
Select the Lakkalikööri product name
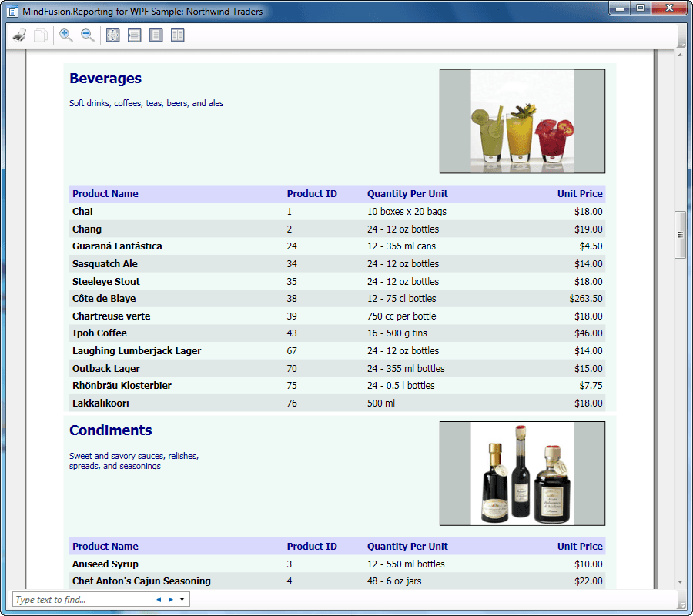pyautogui.click(x=101, y=403)
